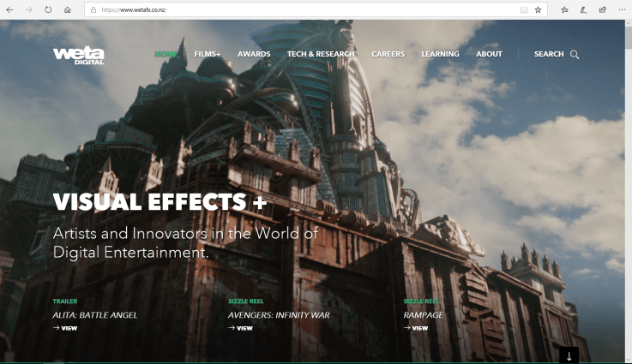The height and width of the screenshot is (364, 632).
Task: View Avengers: Infinity War sizzle reel
Action: pos(241,328)
